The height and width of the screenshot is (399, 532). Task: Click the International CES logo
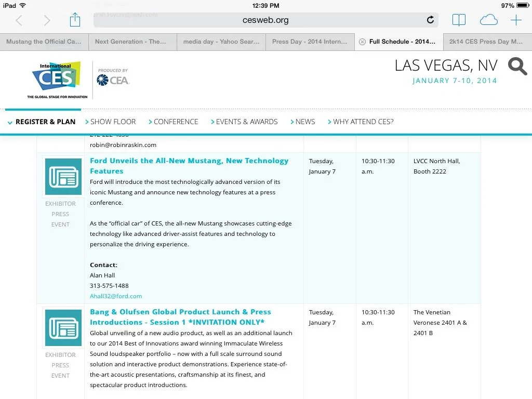coord(57,80)
